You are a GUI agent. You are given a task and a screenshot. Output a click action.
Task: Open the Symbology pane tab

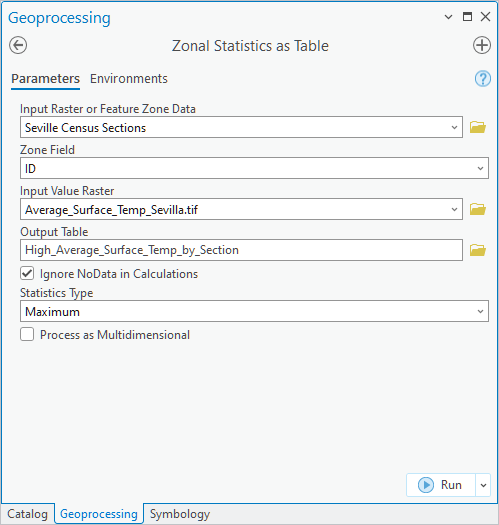pos(180,514)
